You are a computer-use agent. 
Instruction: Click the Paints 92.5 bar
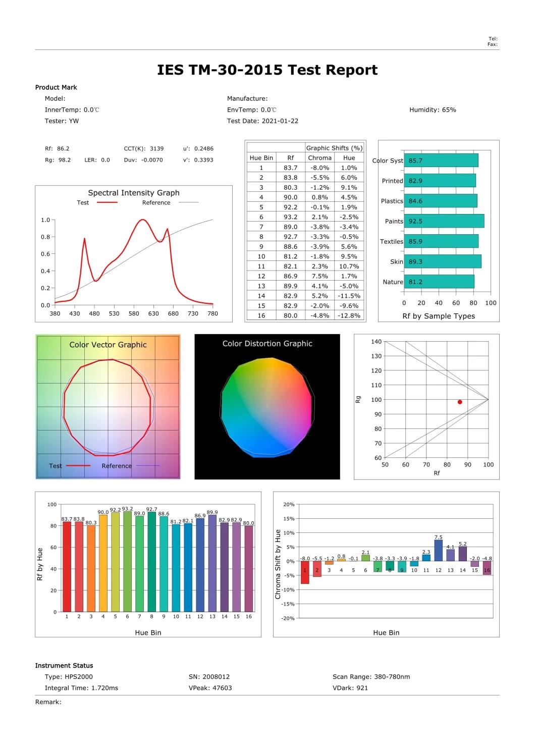point(444,221)
